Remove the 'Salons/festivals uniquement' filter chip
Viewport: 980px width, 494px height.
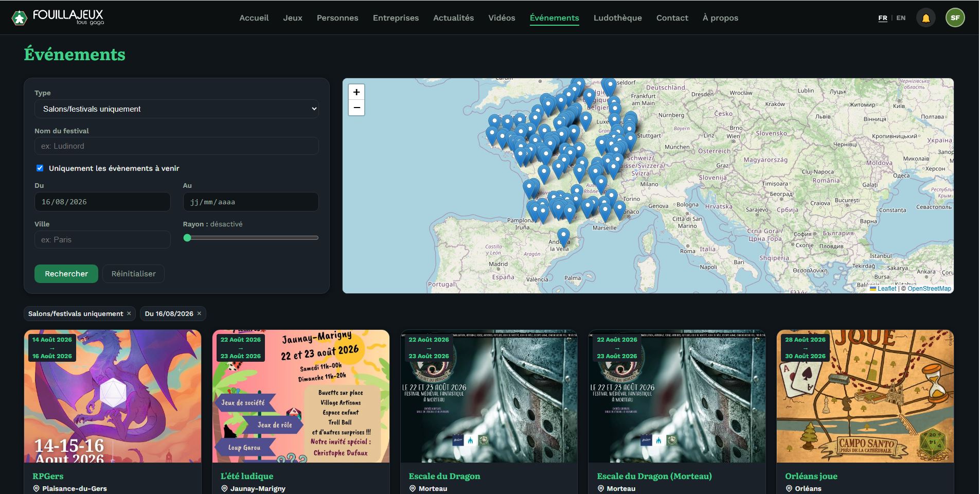pyautogui.click(x=129, y=313)
